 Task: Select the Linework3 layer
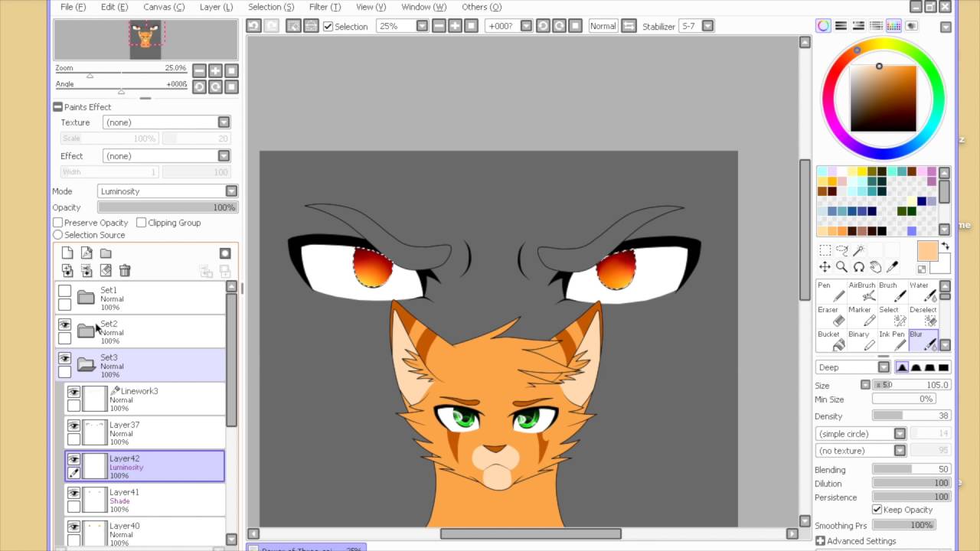[x=145, y=399]
